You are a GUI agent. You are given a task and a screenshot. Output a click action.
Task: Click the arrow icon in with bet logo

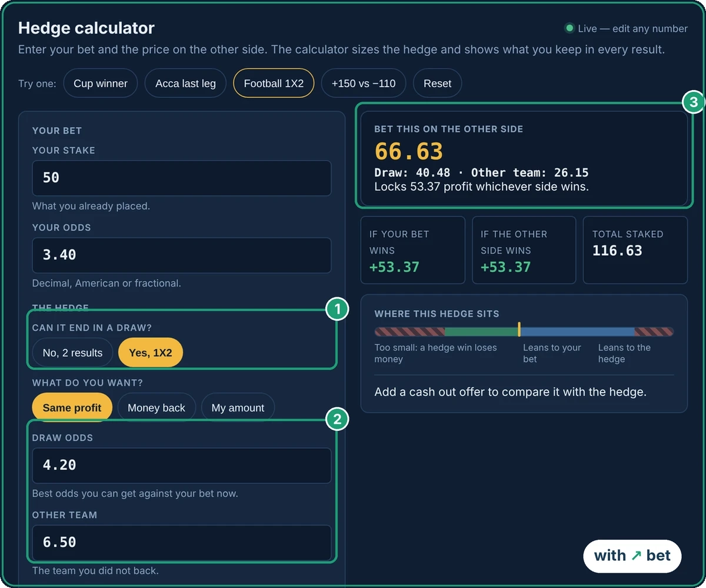pos(636,556)
